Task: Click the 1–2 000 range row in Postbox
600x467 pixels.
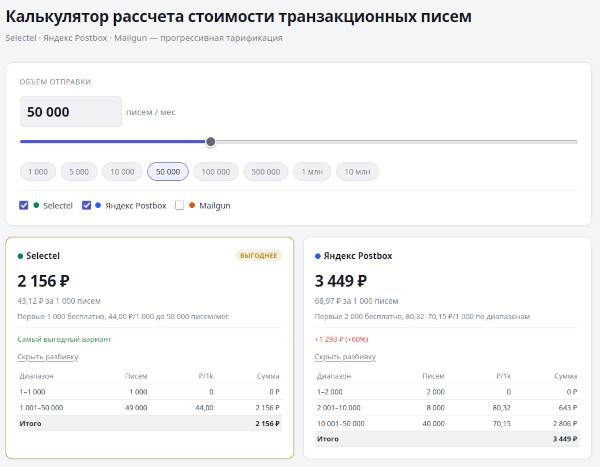Action: [447, 392]
